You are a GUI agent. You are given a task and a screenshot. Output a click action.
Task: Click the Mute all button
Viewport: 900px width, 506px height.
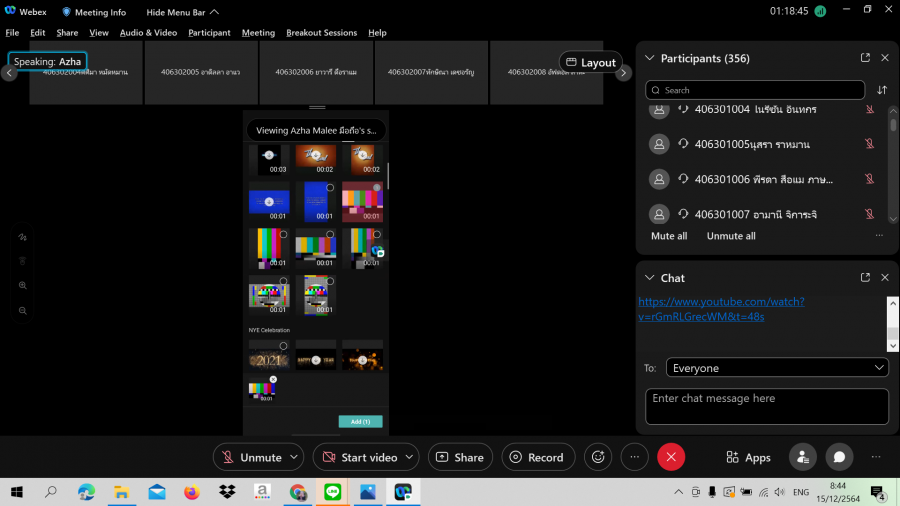click(669, 236)
